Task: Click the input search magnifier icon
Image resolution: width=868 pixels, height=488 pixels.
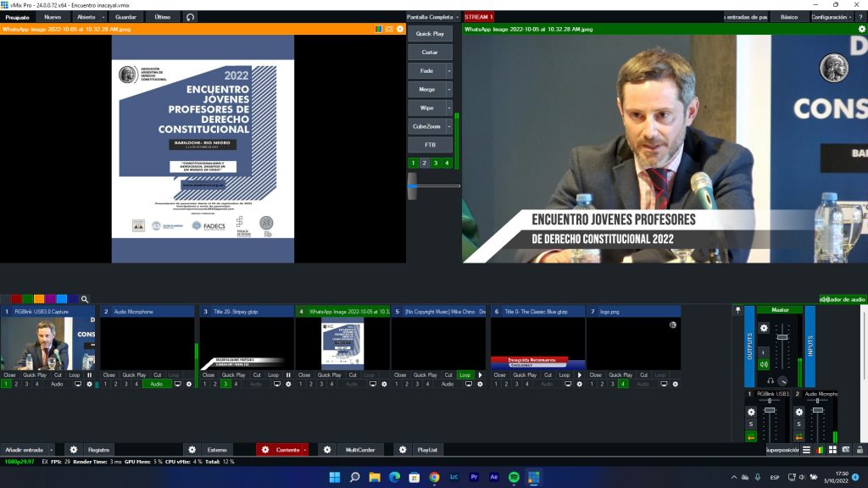Action: coord(85,299)
